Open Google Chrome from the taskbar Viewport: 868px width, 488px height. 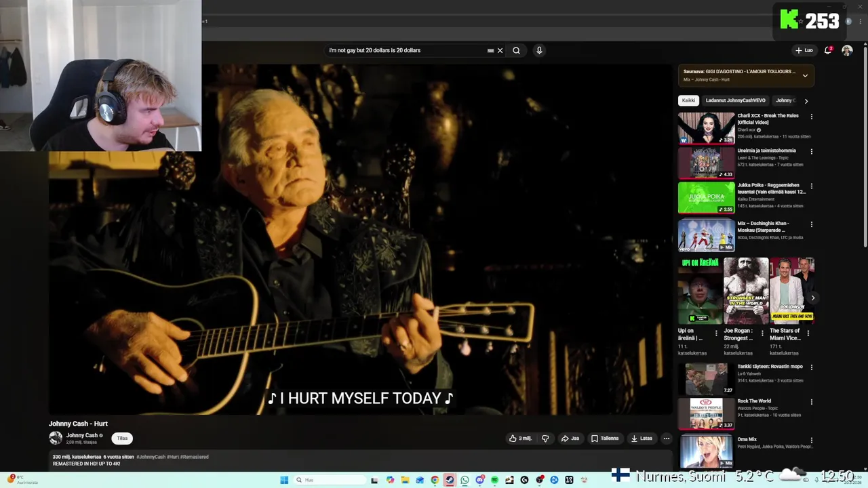[x=435, y=480]
